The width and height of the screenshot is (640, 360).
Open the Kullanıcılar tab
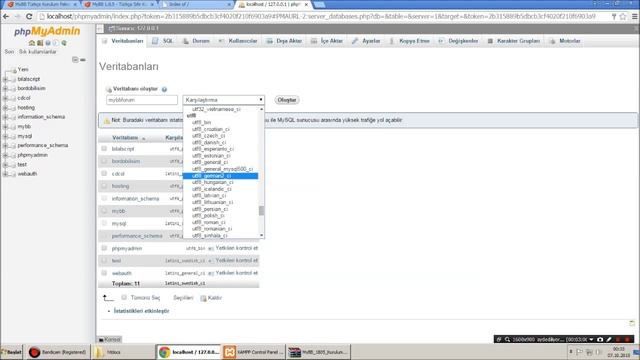click(x=238, y=41)
